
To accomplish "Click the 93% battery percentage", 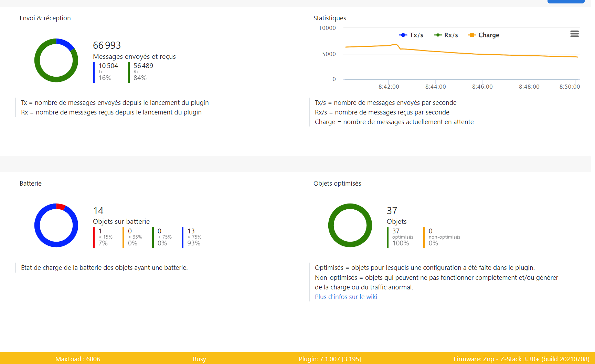I will pyautogui.click(x=194, y=243).
